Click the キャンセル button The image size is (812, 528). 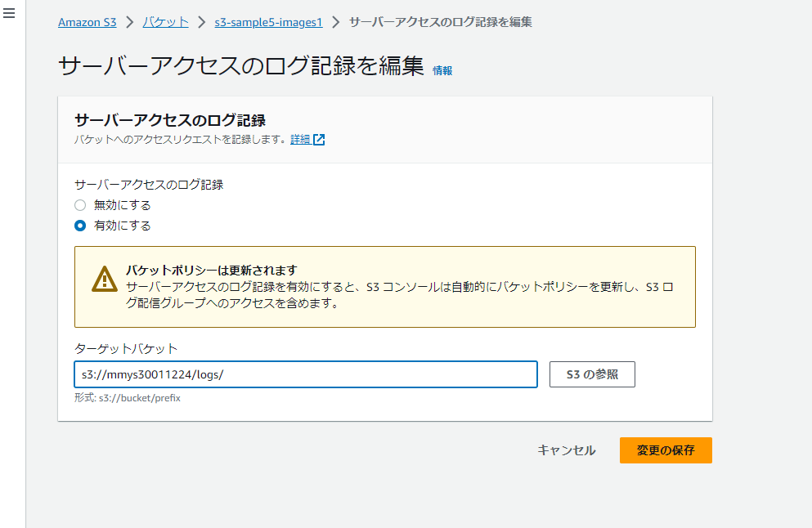567,450
